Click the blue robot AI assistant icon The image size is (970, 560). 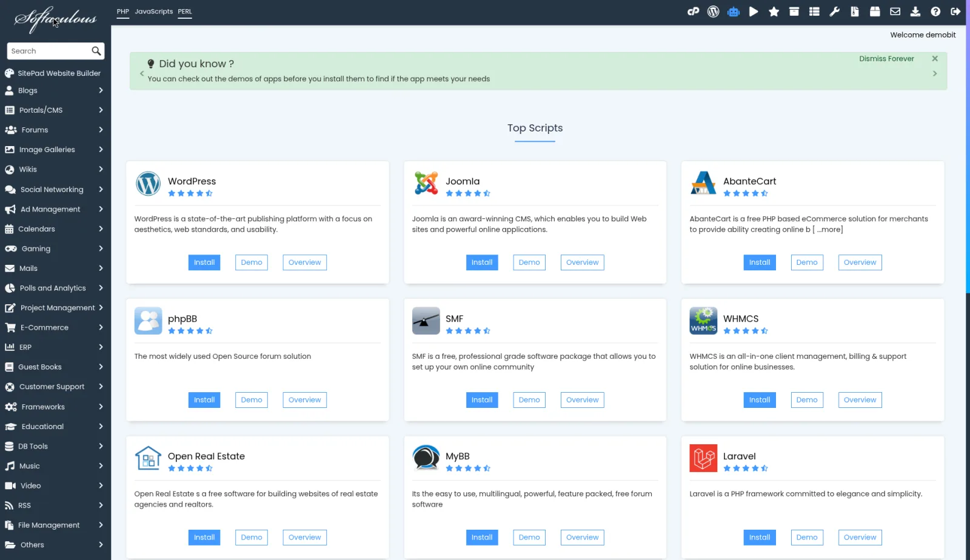coord(734,12)
